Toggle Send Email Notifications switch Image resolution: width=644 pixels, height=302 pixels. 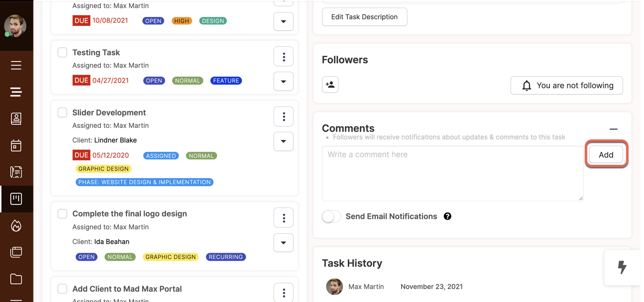[331, 216]
